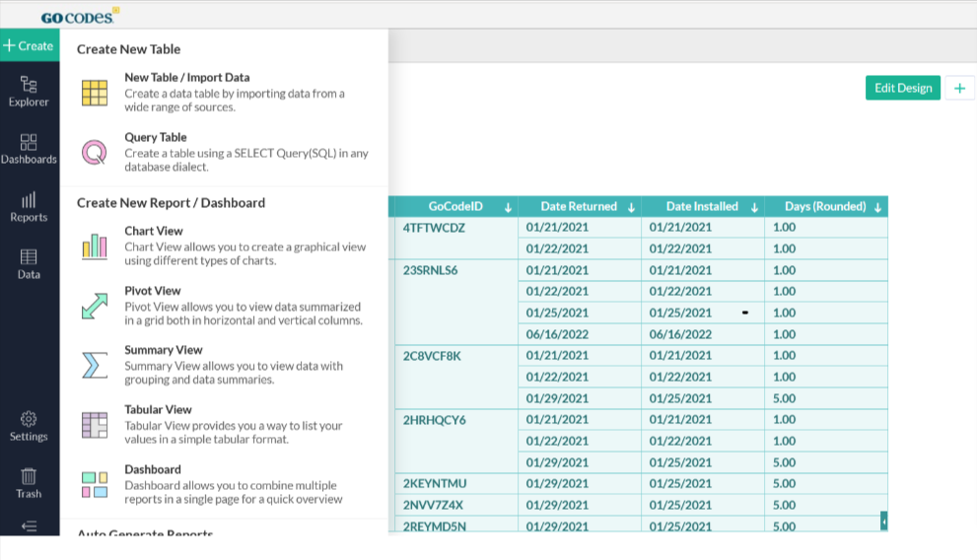The height and width of the screenshot is (560, 977).
Task: Choose the Summary View option
Action: coord(225,365)
